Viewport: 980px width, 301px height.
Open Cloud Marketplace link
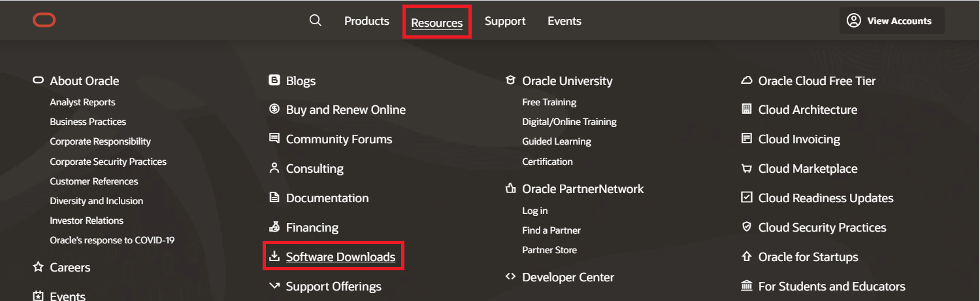pos(808,169)
